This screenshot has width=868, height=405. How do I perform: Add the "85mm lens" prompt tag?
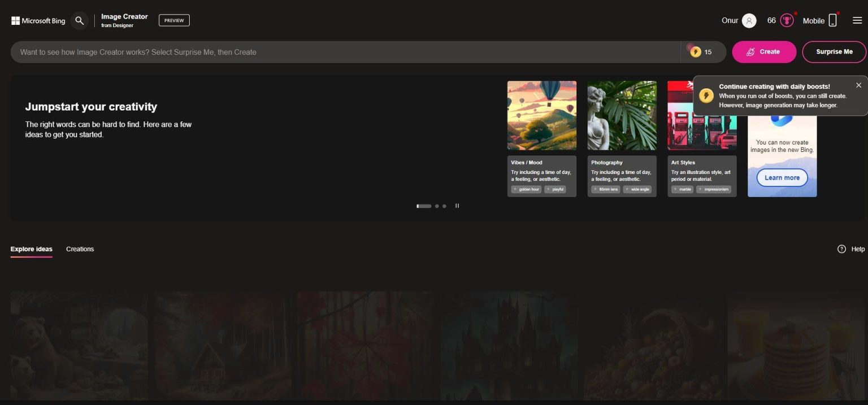(606, 190)
